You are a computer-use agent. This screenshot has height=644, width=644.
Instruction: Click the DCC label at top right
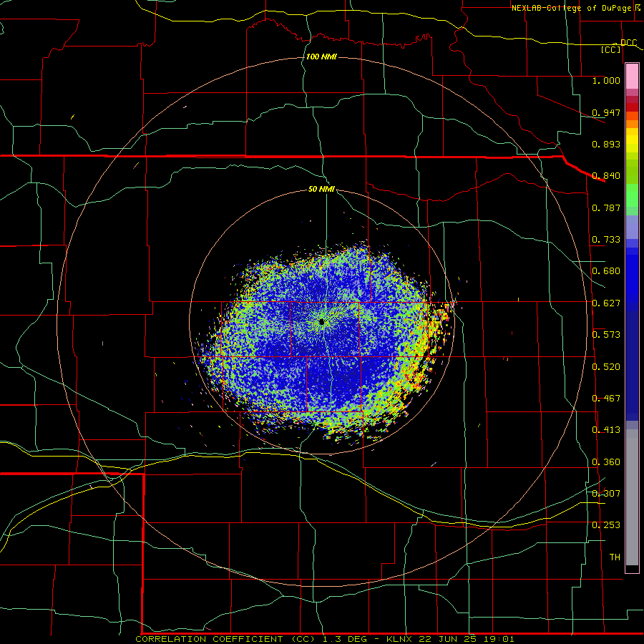(628, 43)
